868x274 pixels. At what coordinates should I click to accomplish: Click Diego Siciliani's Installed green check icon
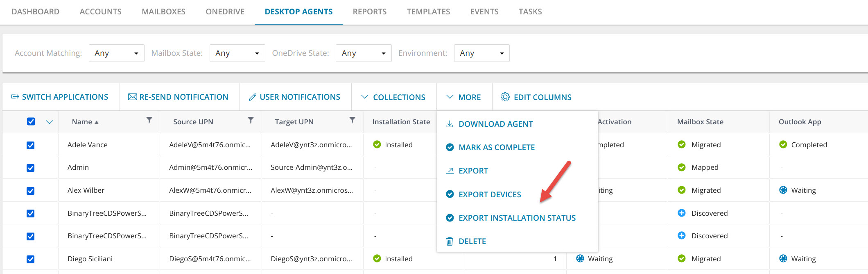coord(377,258)
